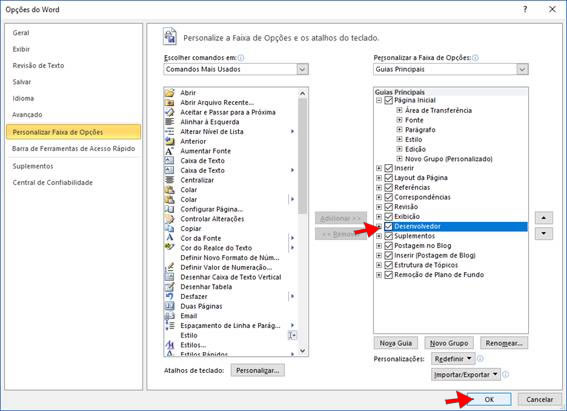Click info icon beside Personalizar a Faixa de Opções
567x411 pixels.
[x=476, y=58]
